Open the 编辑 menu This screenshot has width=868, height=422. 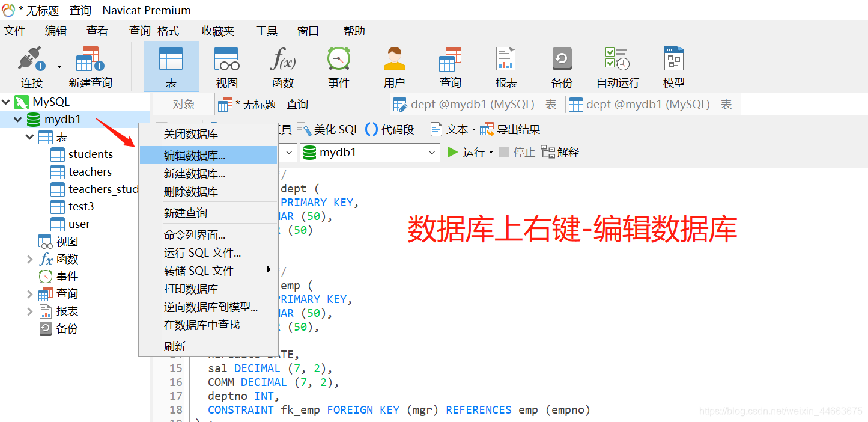tap(56, 31)
